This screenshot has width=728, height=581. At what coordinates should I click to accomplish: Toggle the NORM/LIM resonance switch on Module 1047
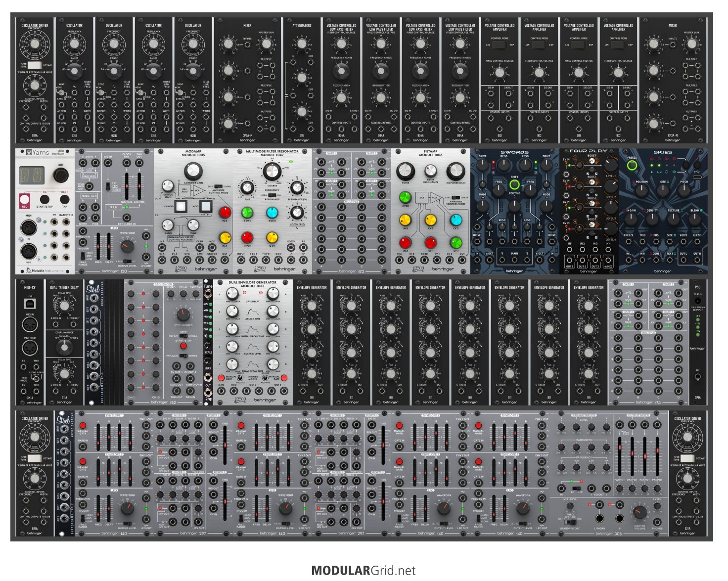point(271,195)
